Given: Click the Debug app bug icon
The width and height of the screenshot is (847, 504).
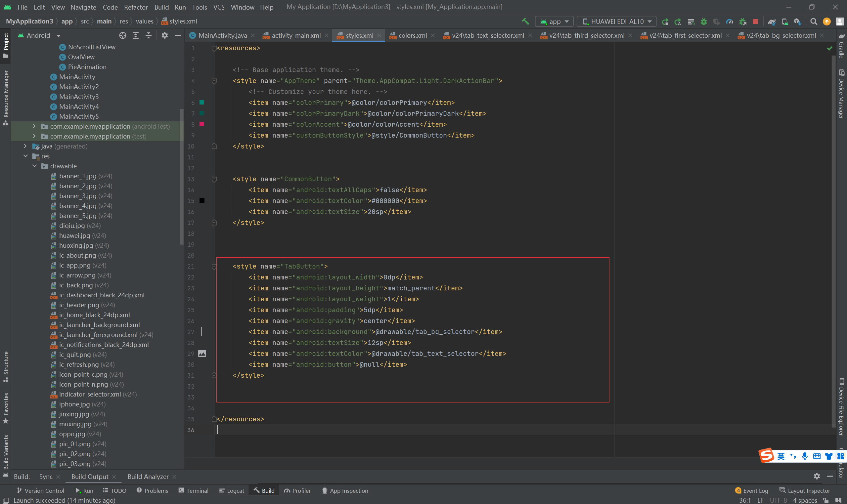Looking at the screenshot, I should pos(704,21).
